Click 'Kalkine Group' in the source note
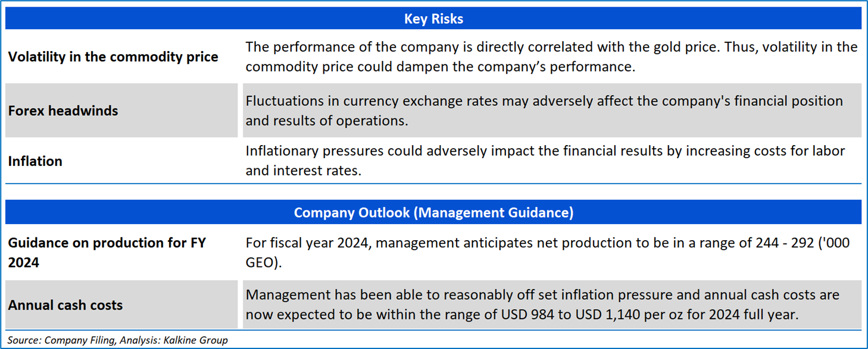Viewport: 868px width, 349px height. pyautogui.click(x=199, y=341)
